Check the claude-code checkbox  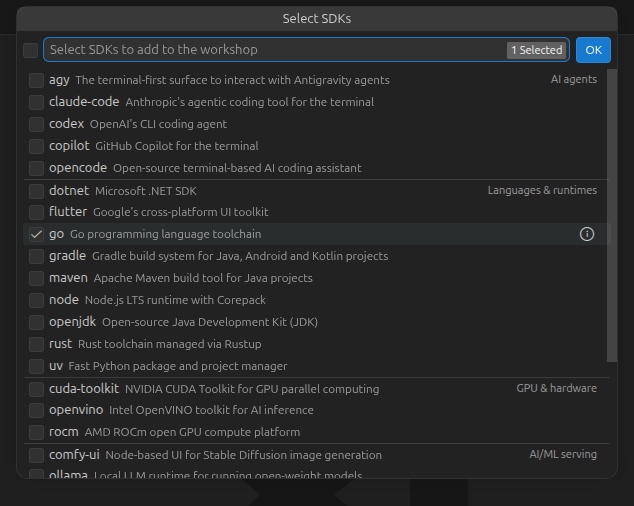(36, 102)
